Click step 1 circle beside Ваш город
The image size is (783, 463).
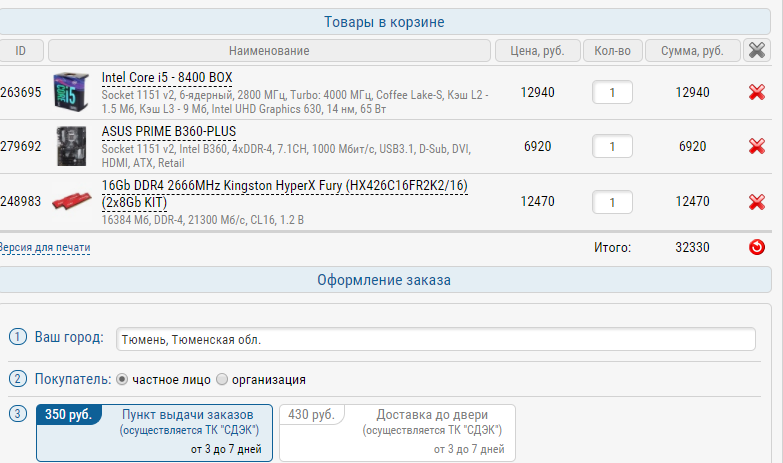(x=17, y=337)
